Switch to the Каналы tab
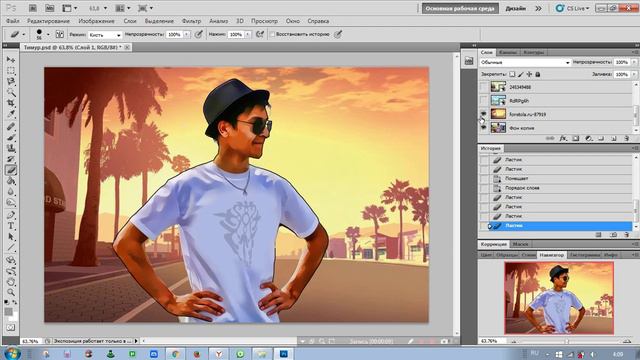The height and width of the screenshot is (360, 640). click(508, 52)
